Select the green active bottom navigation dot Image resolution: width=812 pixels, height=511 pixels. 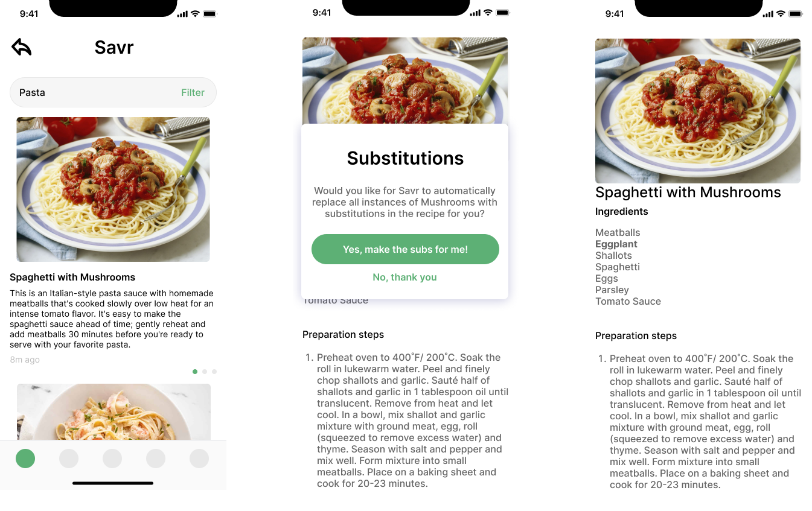(x=25, y=459)
